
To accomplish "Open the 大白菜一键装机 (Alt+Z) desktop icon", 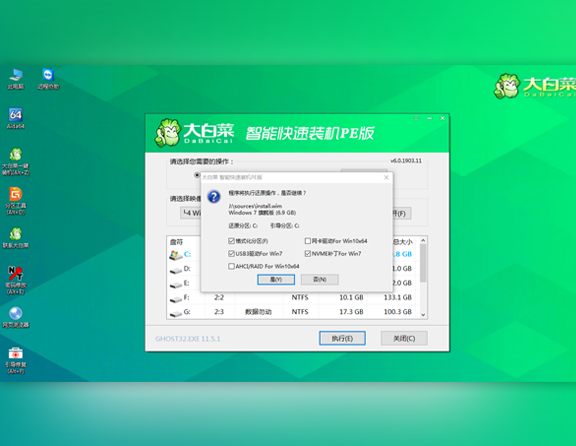I will [16, 162].
